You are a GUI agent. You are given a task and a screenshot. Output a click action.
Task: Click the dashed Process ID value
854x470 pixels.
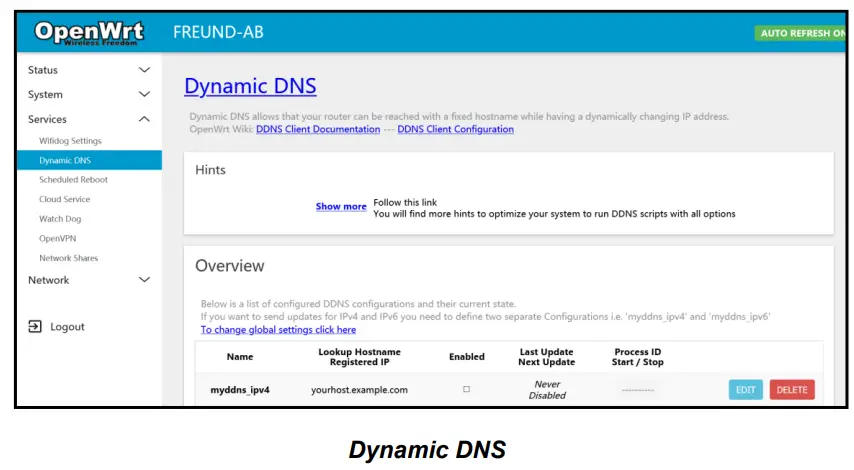(638, 390)
